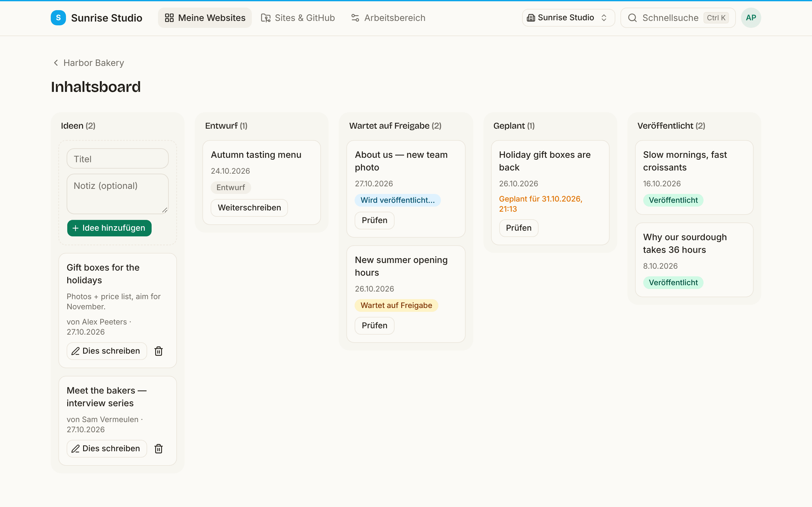Image resolution: width=812 pixels, height=507 pixels.
Task: Switch to the Arbeitsbereich tab
Action: click(x=388, y=18)
